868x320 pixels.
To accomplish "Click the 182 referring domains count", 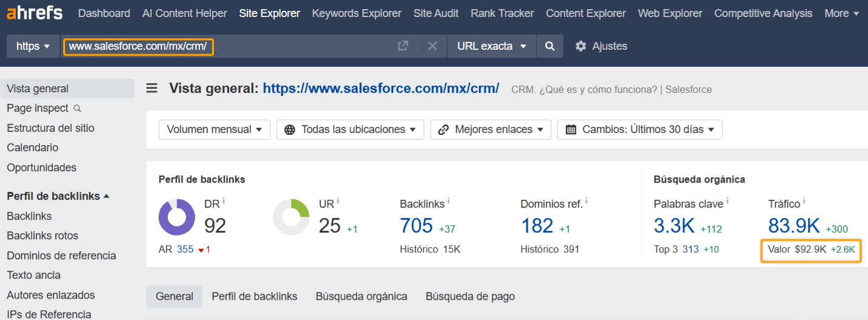I will coord(537,226).
